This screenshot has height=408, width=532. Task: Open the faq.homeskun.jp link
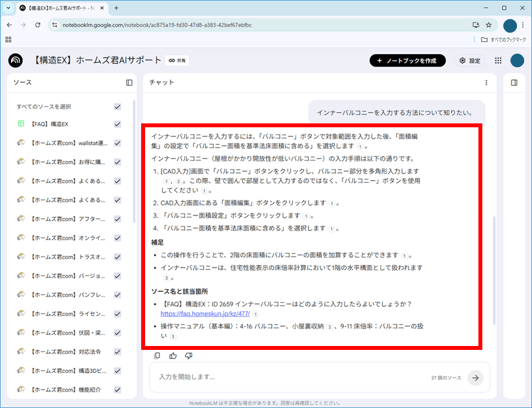pos(205,313)
